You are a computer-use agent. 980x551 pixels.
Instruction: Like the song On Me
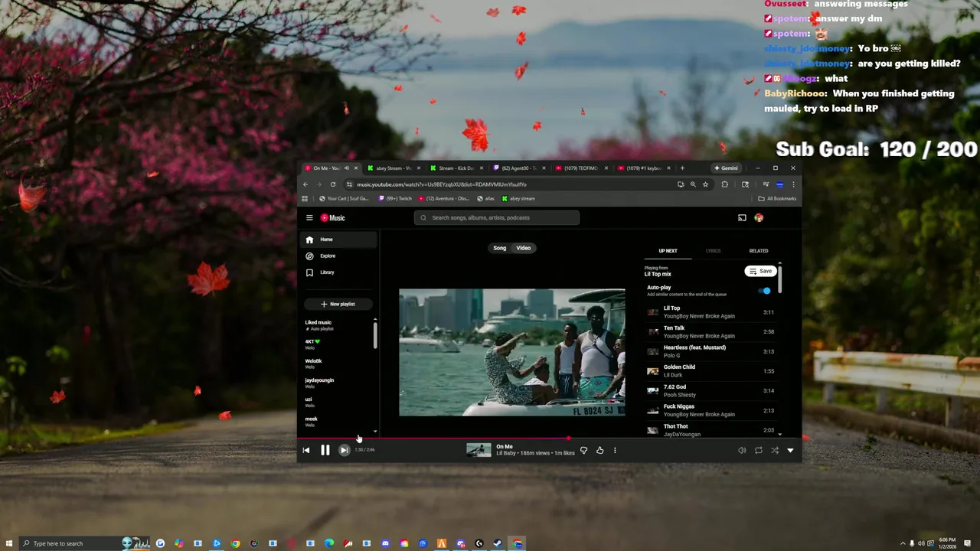click(600, 451)
